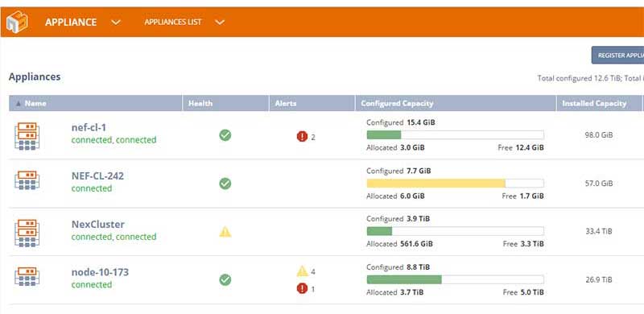The height and width of the screenshot is (314, 644).
Task: Click the sort arrow beside Name
Action: [18, 104]
